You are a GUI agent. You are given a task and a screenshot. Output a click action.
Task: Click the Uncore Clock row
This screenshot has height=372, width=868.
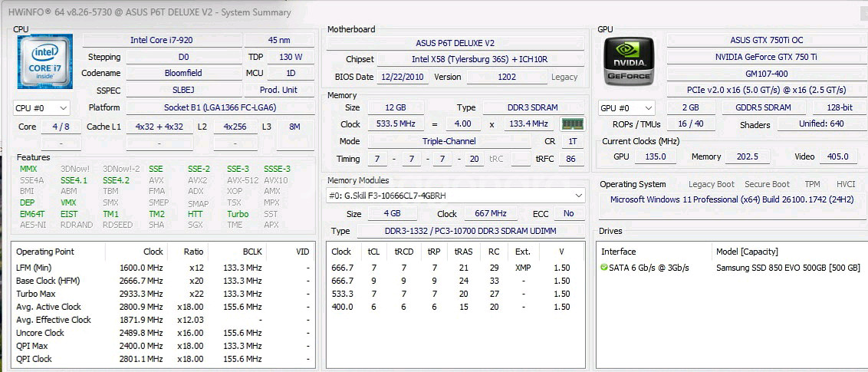pos(163,333)
